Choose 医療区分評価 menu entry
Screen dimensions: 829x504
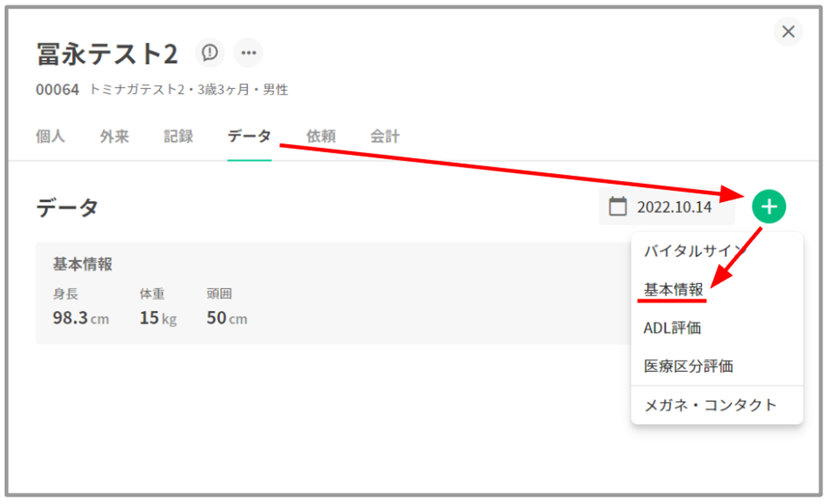coord(688,366)
